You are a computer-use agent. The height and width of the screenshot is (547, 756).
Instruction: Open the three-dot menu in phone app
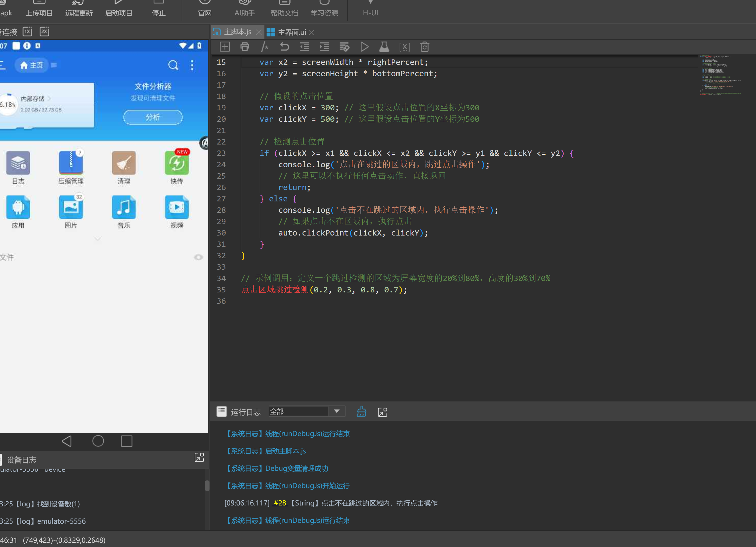click(192, 65)
